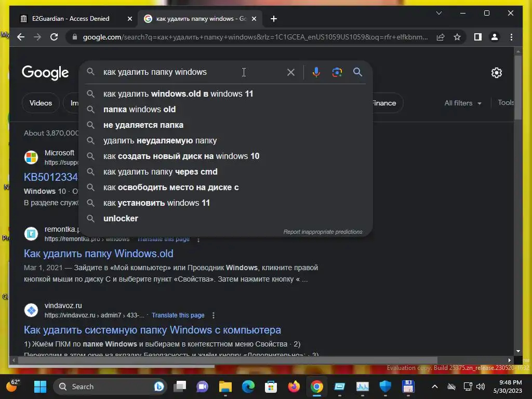Open Task View from the taskbar
532x399 pixels.
point(180,387)
